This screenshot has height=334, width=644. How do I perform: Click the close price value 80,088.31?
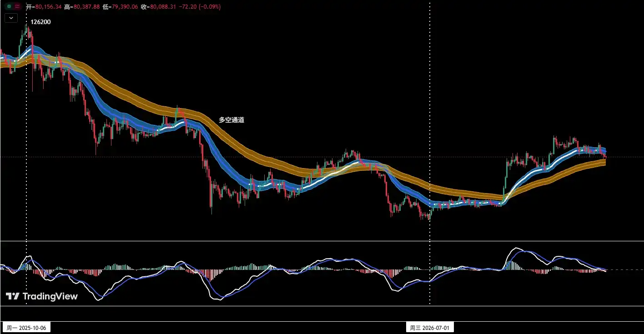(163, 7)
